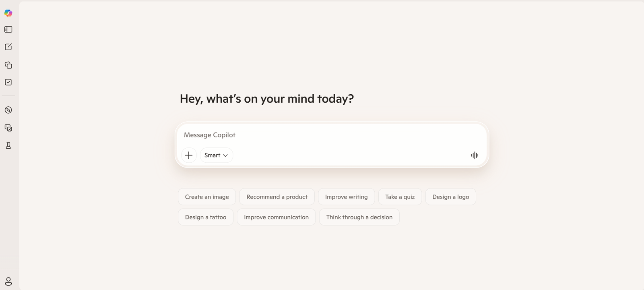Click the plus attach button
Screen dimensions: 644x290
pyautogui.click(x=189, y=155)
